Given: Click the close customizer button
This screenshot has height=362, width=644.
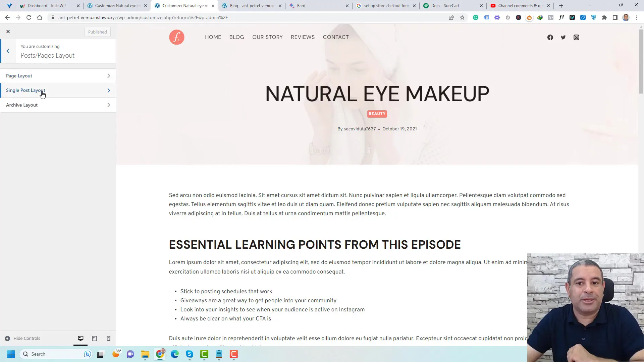Looking at the screenshot, I should pos(8,32).
